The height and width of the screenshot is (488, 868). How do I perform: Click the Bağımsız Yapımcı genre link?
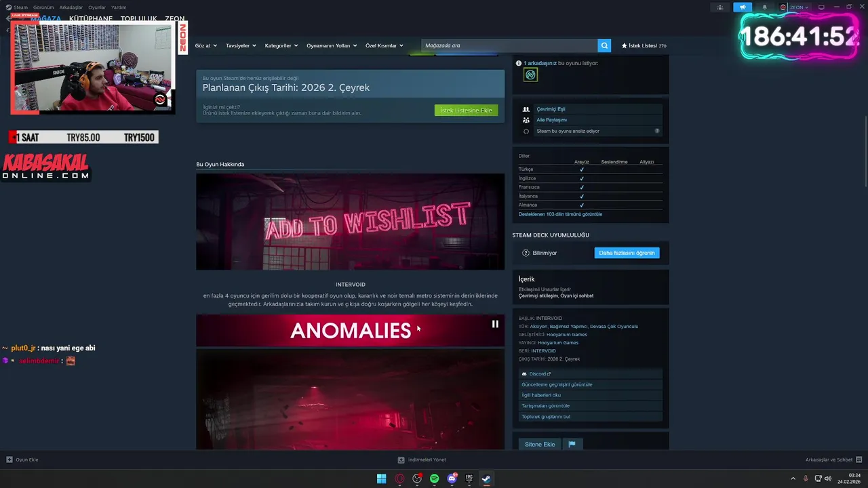570,326
